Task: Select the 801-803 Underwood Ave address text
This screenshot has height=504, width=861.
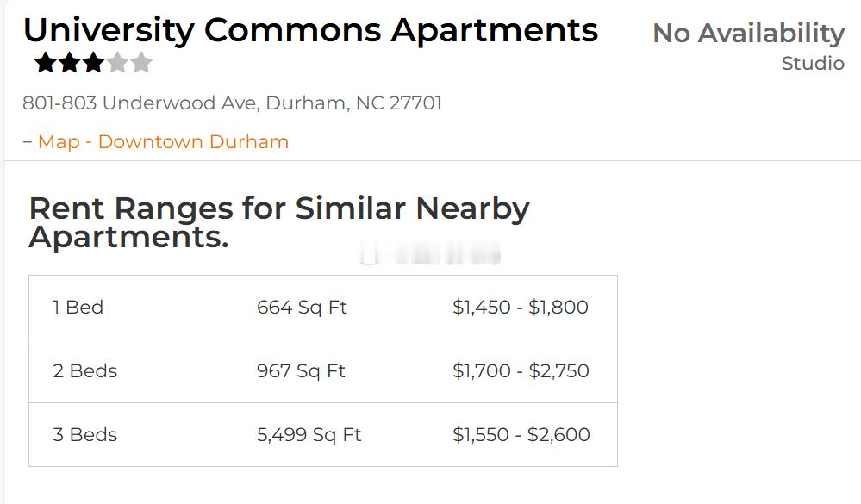Action: point(233,103)
